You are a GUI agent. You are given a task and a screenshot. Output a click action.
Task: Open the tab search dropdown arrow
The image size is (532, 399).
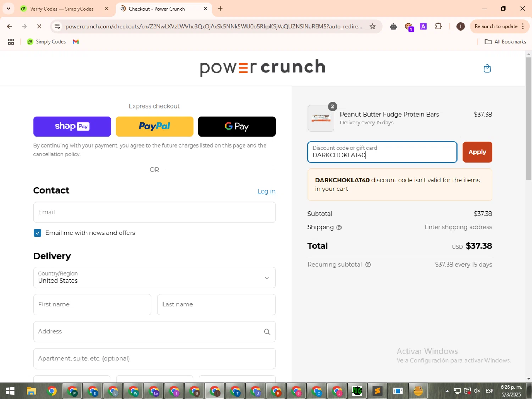click(9, 9)
